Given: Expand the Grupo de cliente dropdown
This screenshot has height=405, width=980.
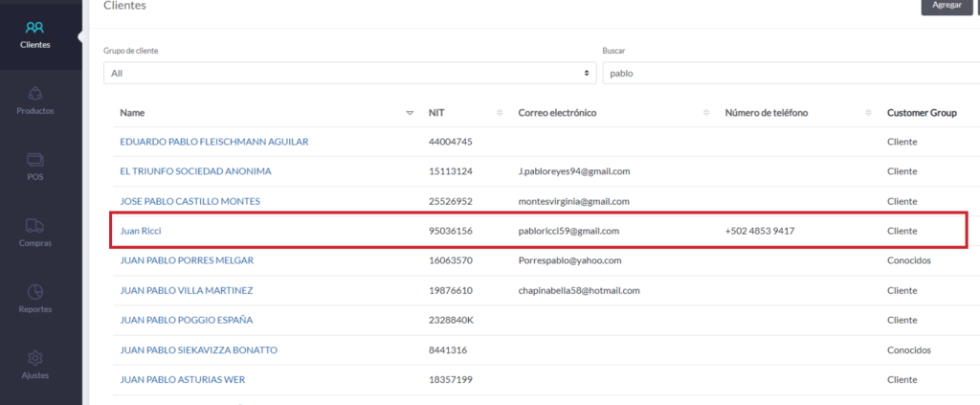Looking at the screenshot, I should pyautogui.click(x=348, y=73).
